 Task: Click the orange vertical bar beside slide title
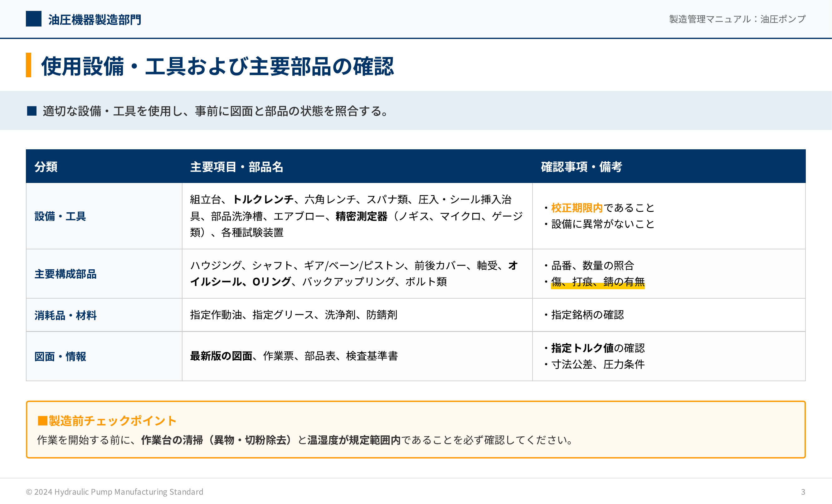coord(29,65)
